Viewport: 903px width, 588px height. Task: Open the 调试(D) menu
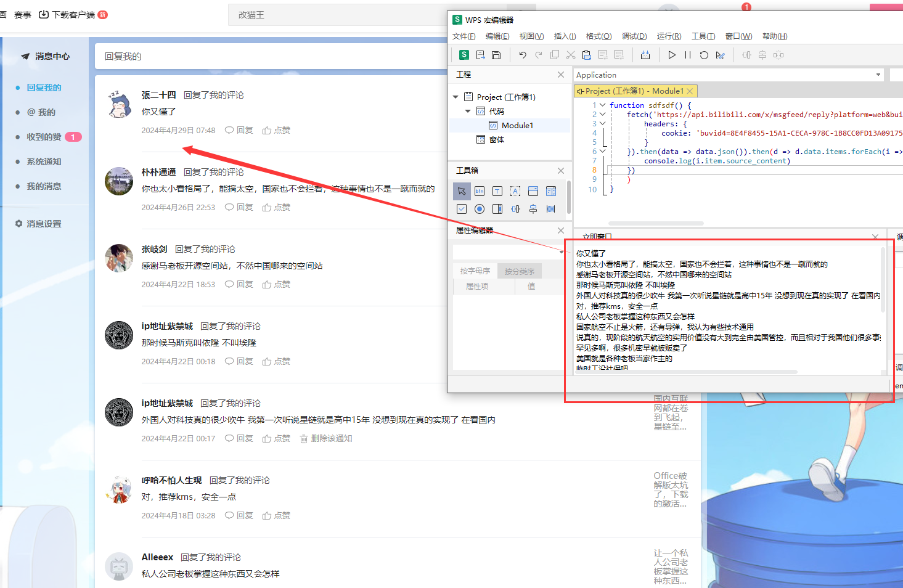pyautogui.click(x=634, y=36)
